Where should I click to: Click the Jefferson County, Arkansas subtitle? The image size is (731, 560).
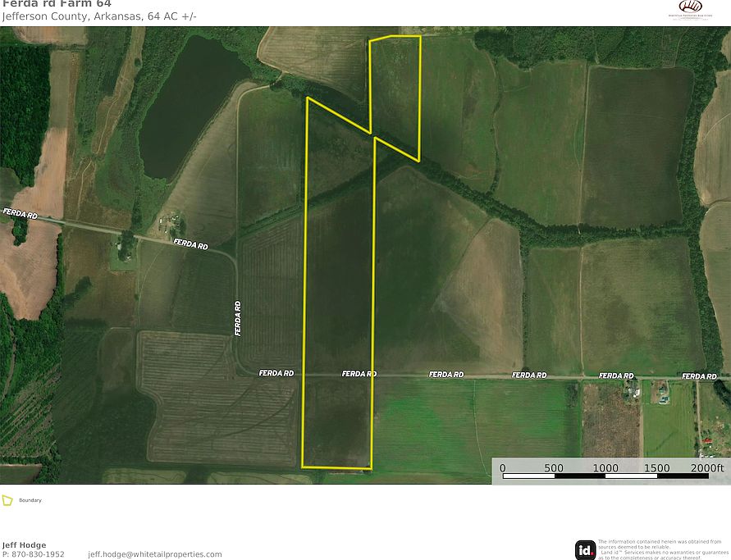[x=72, y=16]
